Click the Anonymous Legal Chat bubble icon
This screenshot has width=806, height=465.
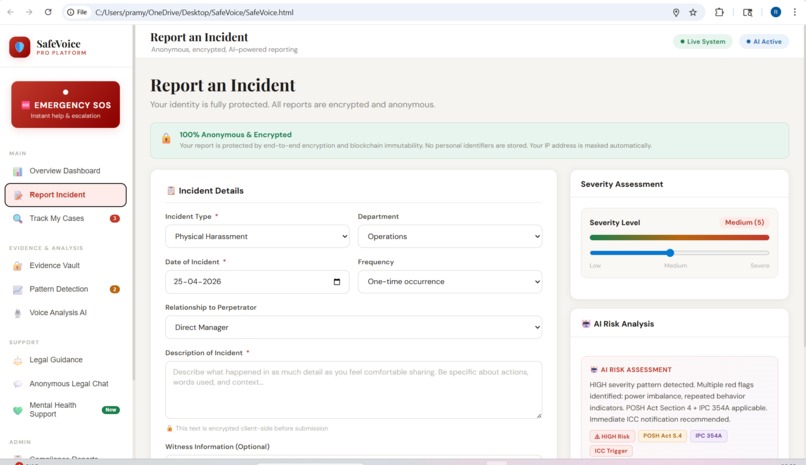(17, 384)
